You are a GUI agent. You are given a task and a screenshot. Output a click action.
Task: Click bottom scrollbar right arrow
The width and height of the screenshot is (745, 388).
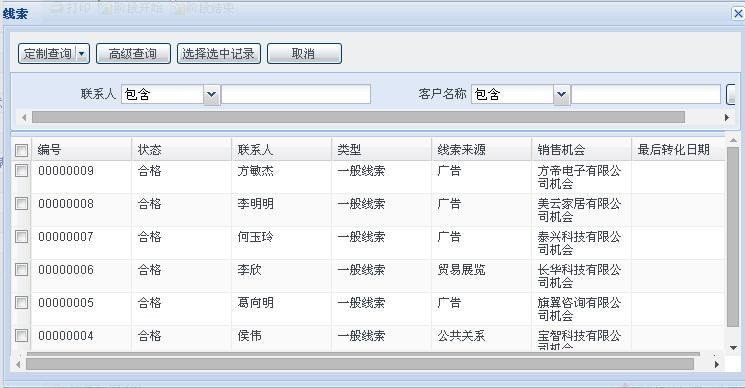coord(717,364)
